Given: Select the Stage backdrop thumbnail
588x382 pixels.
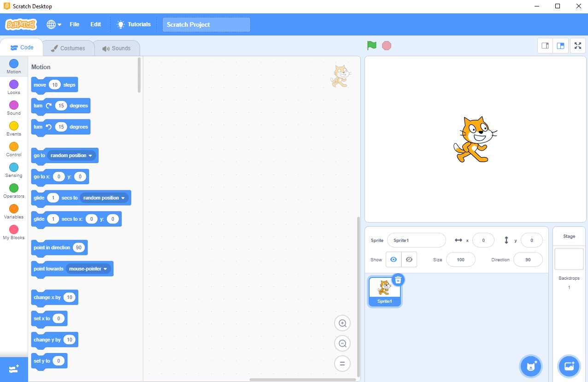Looking at the screenshot, I should click(x=569, y=259).
